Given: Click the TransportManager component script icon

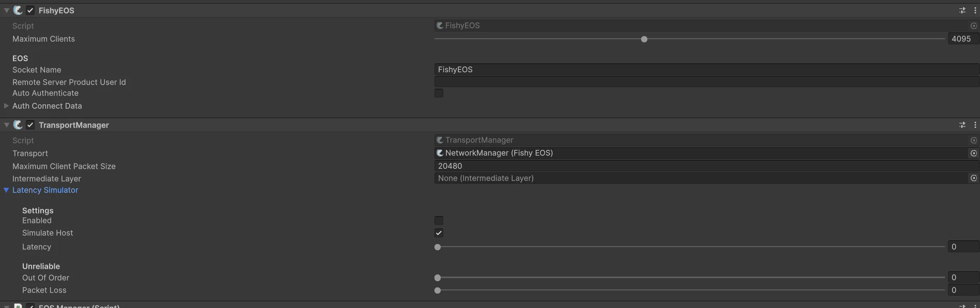Looking at the screenshot, I should (x=18, y=125).
